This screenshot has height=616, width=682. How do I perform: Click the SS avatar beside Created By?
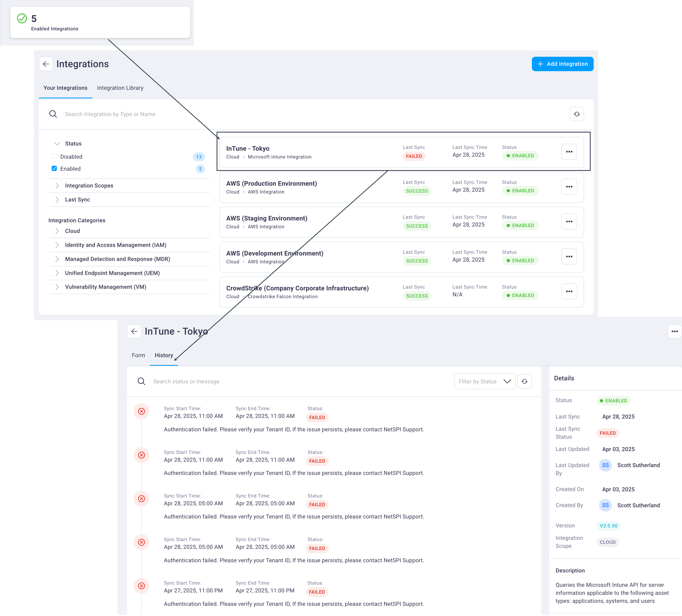tap(605, 505)
